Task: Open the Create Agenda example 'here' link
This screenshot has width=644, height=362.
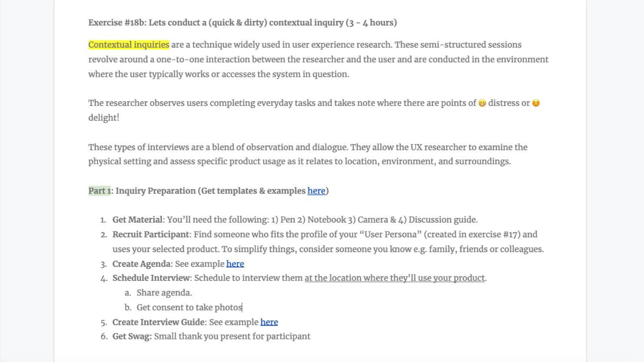Action: [235, 264]
